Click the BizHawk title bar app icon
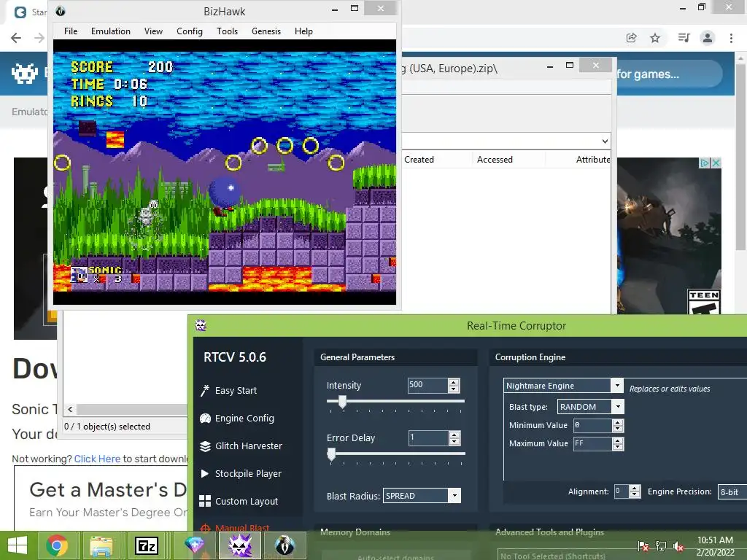Image resolution: width=747 pixels, height=560 pixels. click(61, 11)
